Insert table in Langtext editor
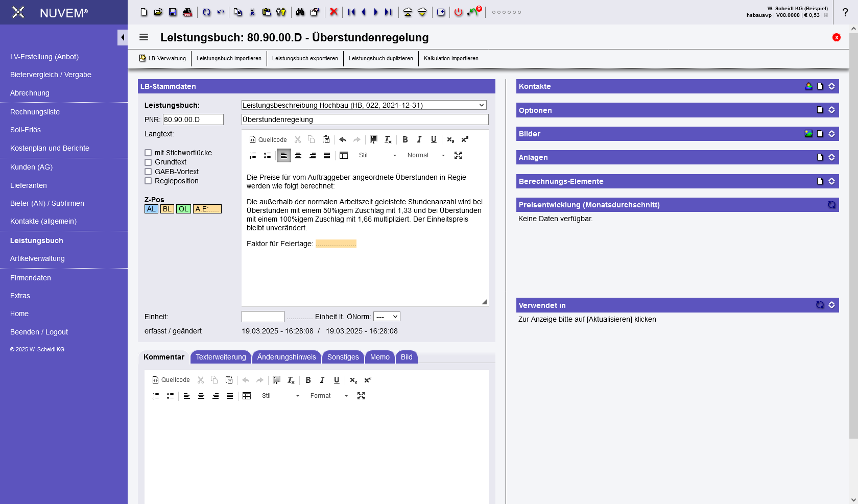 (344, 155)
